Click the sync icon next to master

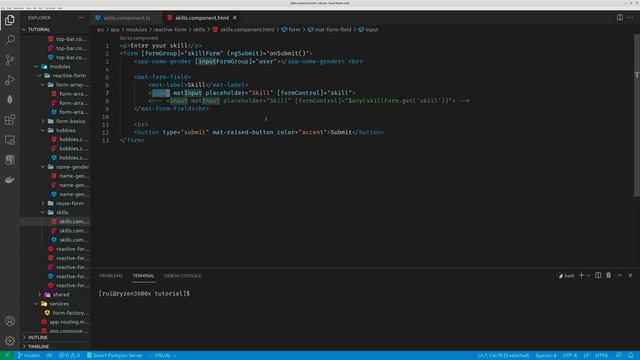point(49,356)
